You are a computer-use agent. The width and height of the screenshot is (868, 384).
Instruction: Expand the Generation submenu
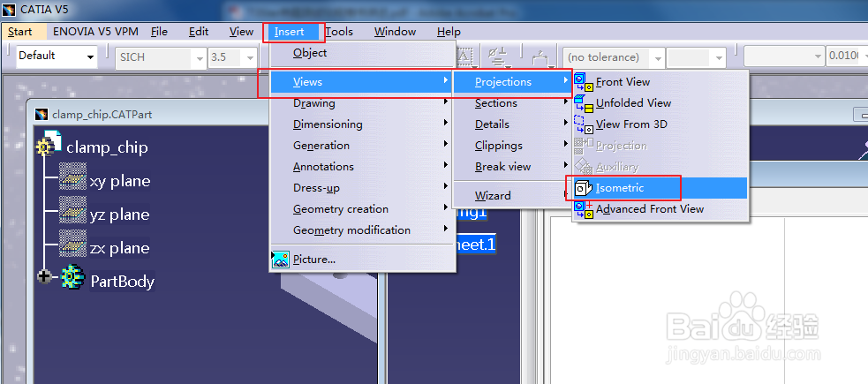pos(362,146)
